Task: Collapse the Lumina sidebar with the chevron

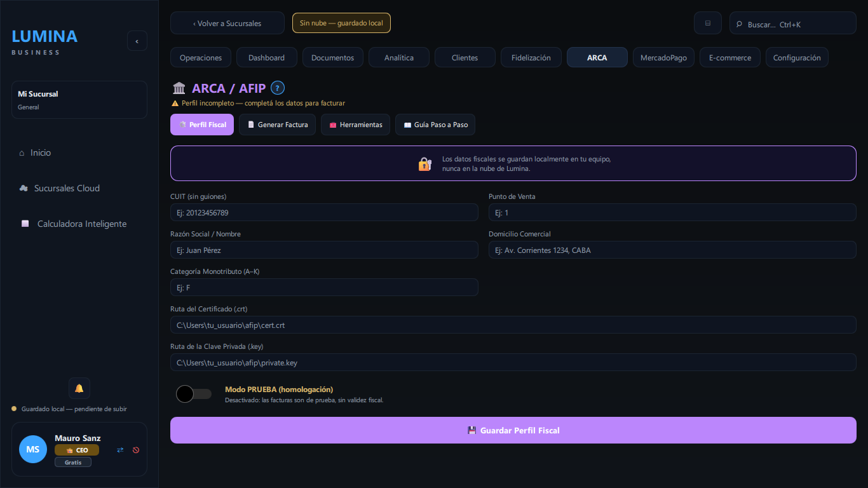Action: click(137, 41)
